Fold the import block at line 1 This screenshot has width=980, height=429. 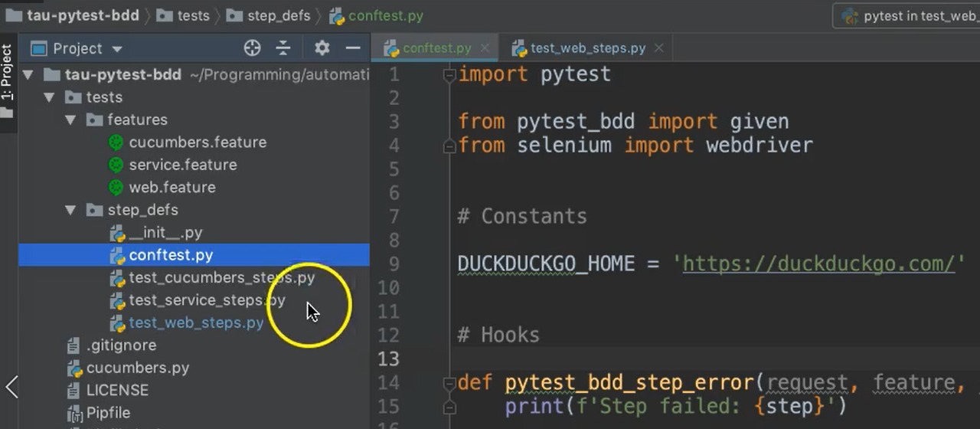pos(449,75)
